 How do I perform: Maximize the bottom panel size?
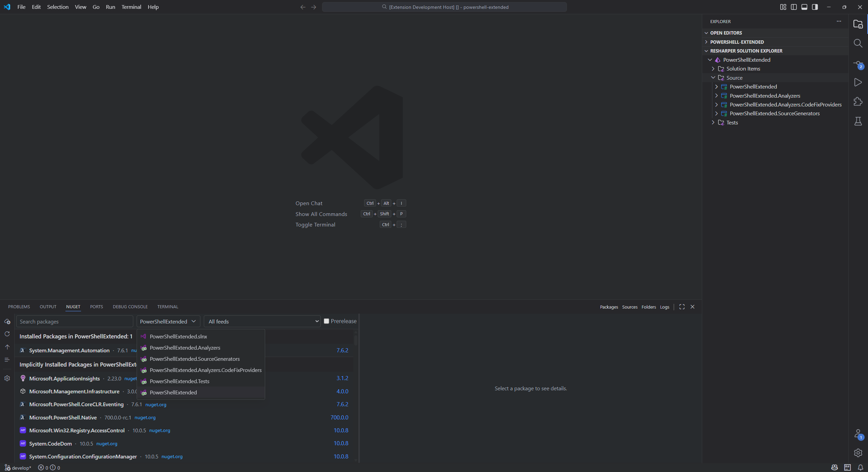point(682,307)
